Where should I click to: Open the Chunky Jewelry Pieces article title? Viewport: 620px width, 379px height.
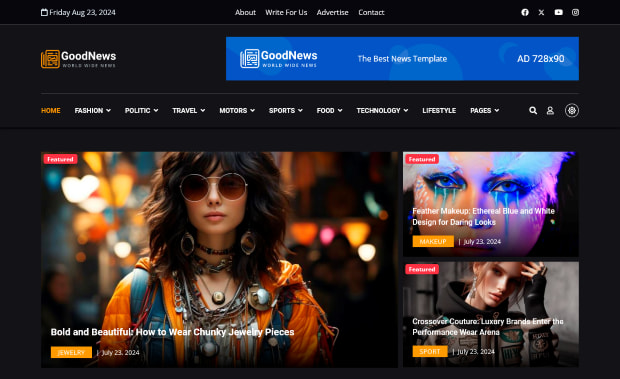[x=172, y=332]
